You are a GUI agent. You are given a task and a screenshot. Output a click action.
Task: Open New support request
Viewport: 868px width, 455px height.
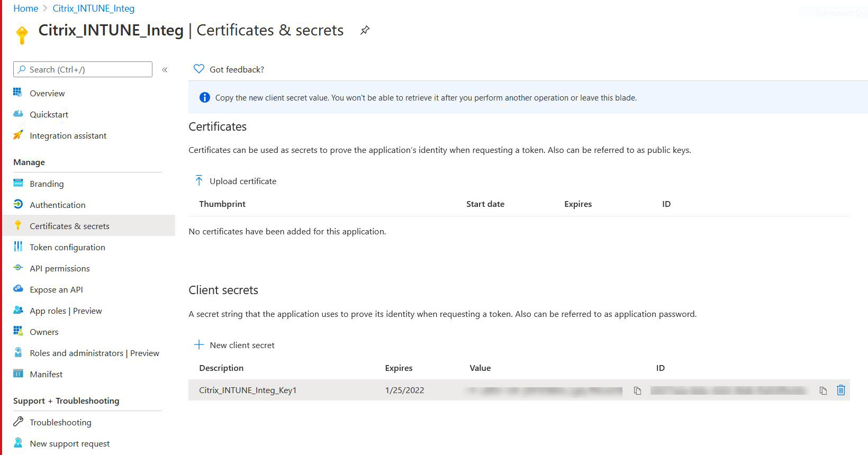[69, 443]
